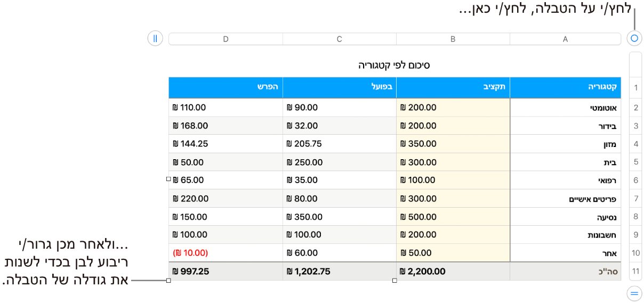
Task: Select row 1 header number
Action: click(635, 88)
